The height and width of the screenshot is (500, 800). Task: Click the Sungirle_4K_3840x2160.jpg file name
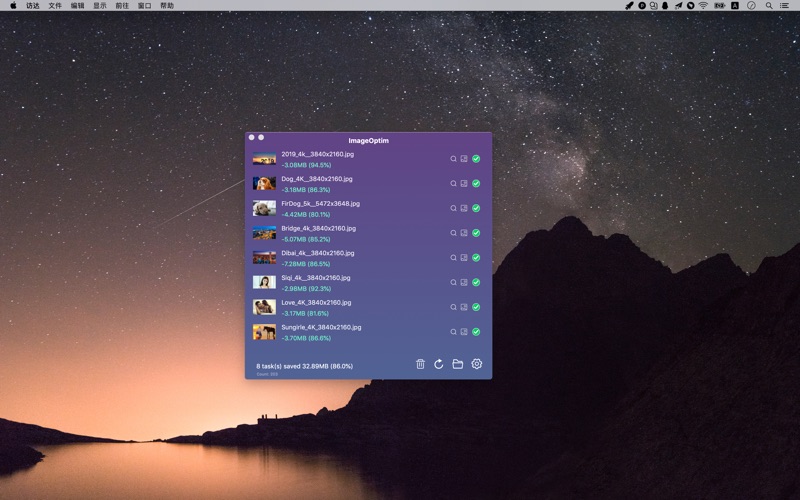(x=321, y=327)
